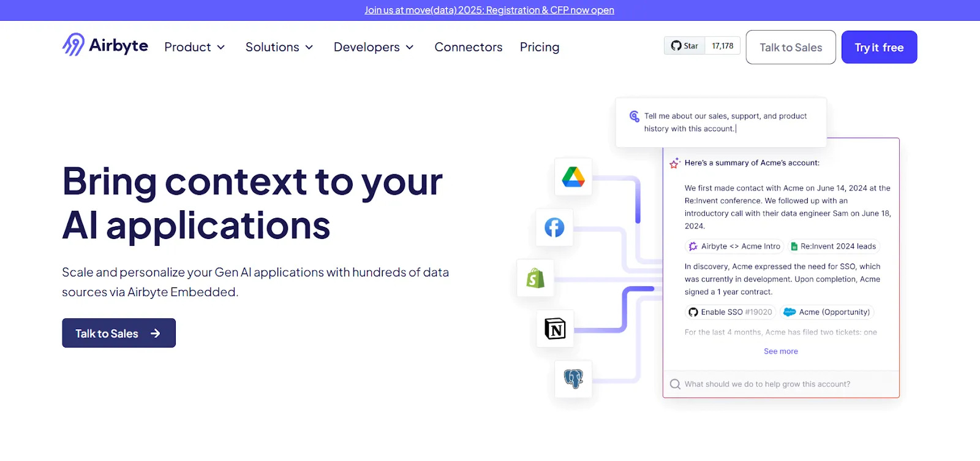980x461 pixels.
Task: Open the Developers dropdown
Action: pos(374,47)
